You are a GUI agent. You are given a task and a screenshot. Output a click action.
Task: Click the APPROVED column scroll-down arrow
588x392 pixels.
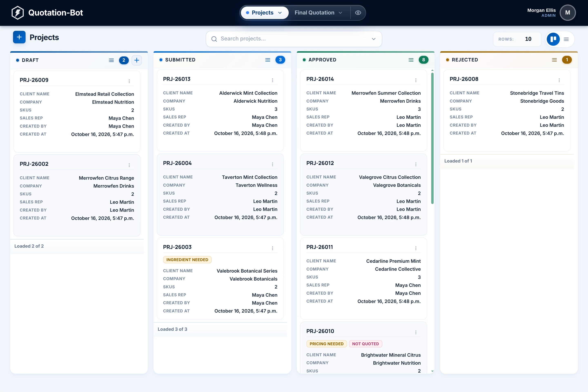pyautogui.click(x=432, y=371)
